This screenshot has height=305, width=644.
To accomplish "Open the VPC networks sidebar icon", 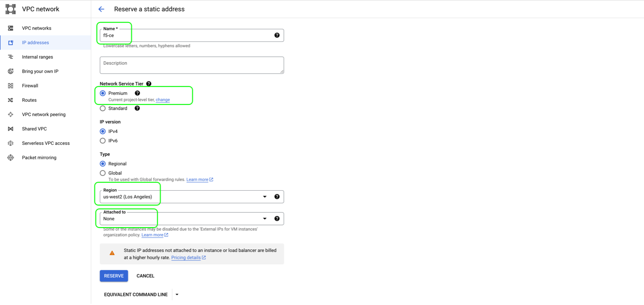I will click(x=10, y=28).
